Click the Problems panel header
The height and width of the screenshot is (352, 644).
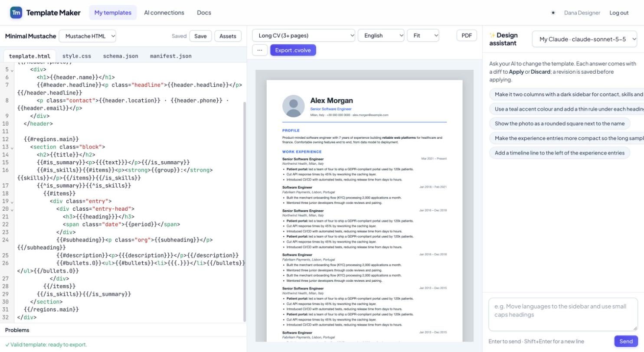pyautogui.click(x=123, y=330)
